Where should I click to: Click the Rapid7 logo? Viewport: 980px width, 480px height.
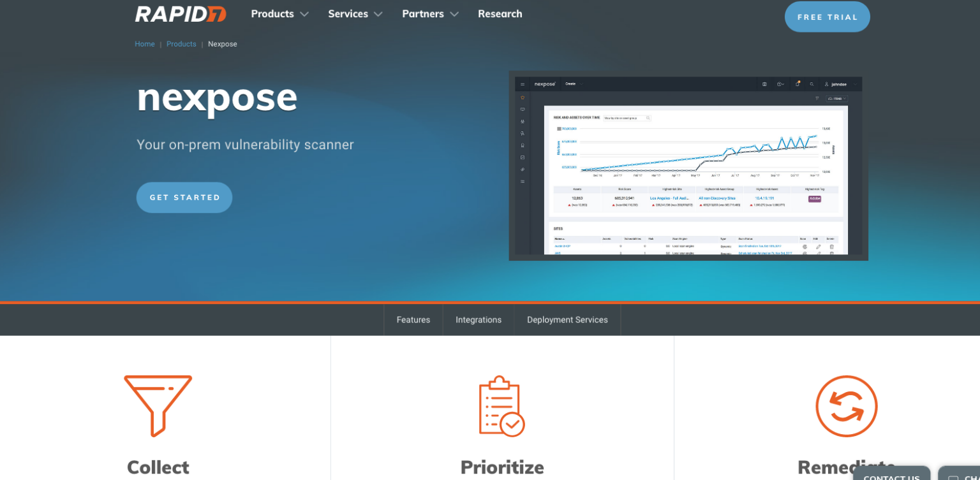point(181,14)
